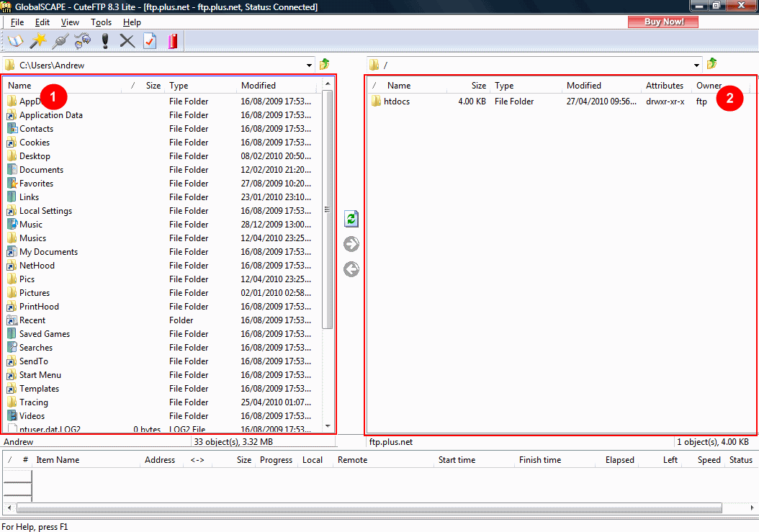Launch the Connection Wizard wand icon

37,41
